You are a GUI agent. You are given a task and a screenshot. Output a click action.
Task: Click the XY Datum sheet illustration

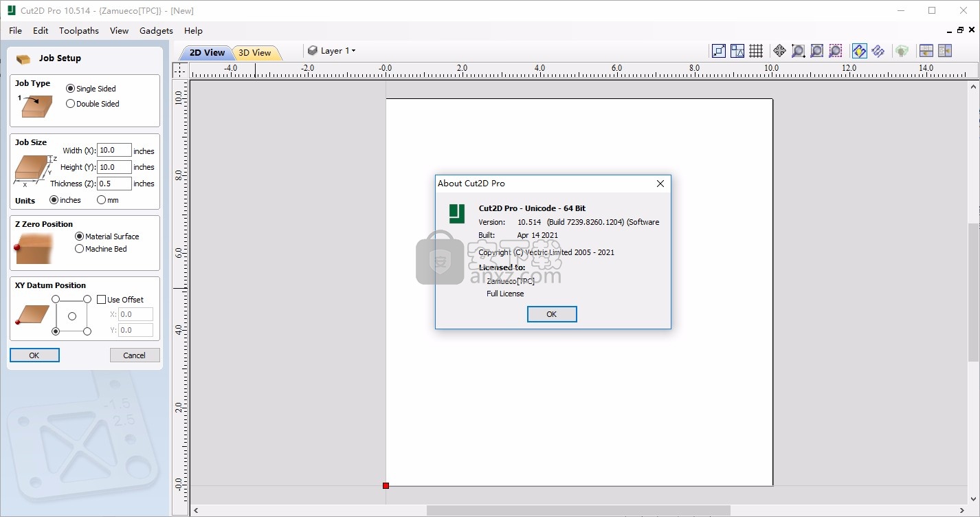(x=32, y=314)
